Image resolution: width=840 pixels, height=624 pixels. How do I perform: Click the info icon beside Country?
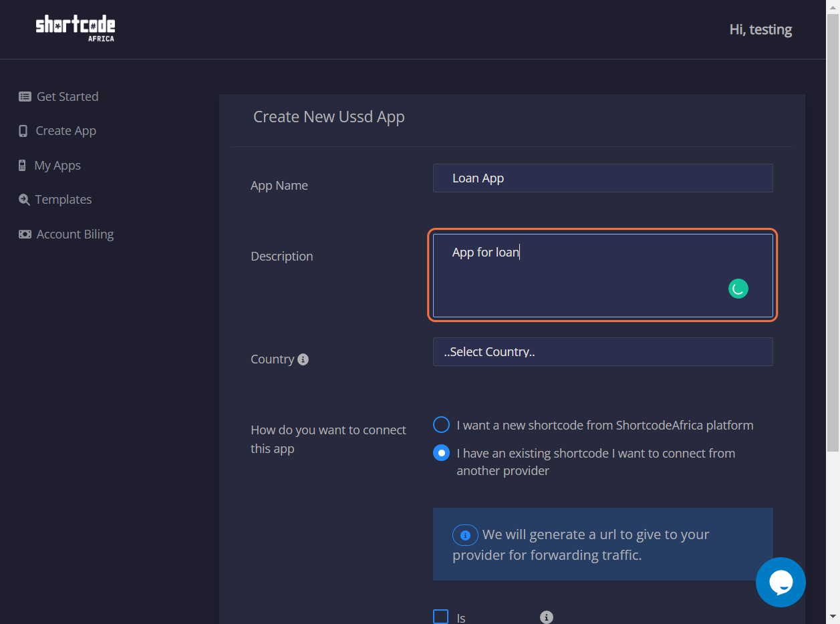coord(303,359)
